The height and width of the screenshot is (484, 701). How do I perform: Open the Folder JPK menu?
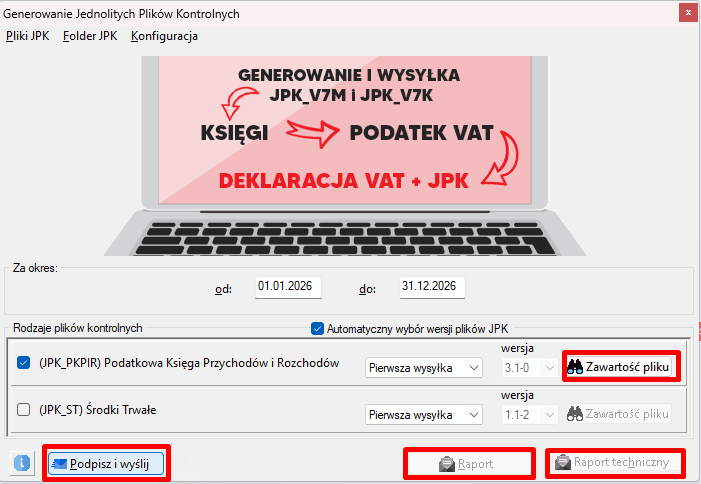pos(90,36)
